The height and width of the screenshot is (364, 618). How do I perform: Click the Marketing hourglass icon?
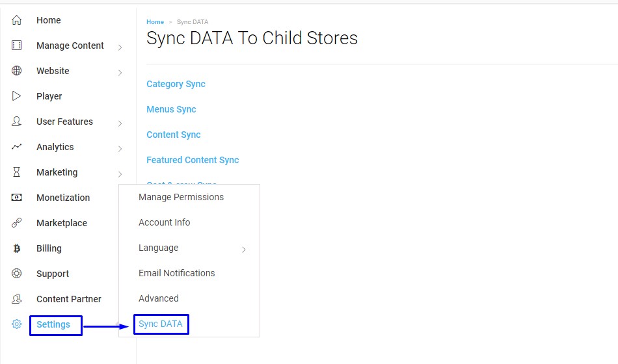[x=17, y=172]
